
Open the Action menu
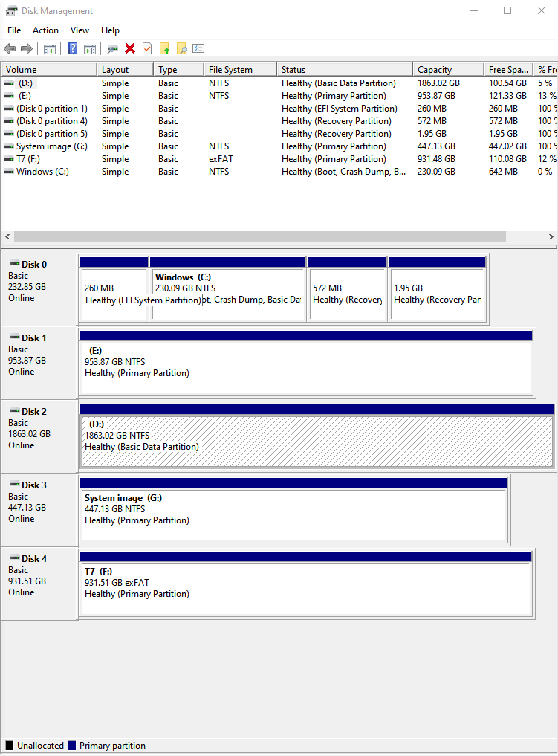pos(45,30)
